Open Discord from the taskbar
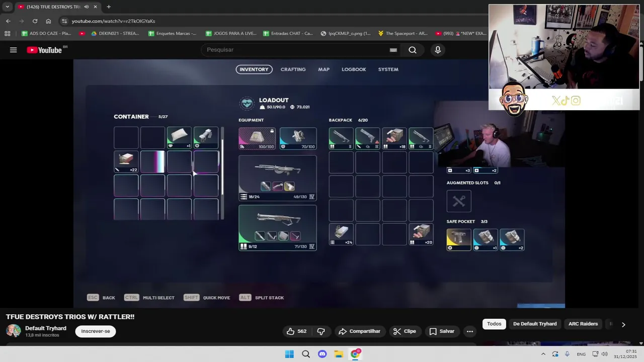 (x=323, y=354)
